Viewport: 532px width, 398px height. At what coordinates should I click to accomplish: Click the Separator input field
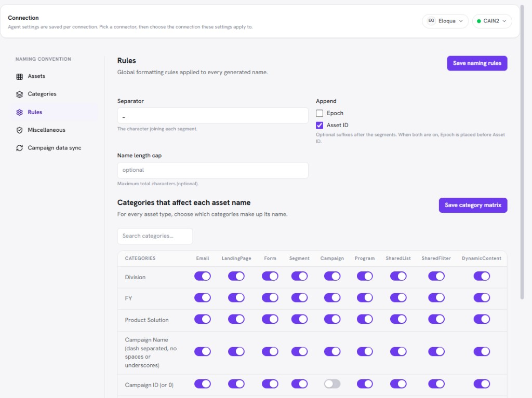point(212,116)
